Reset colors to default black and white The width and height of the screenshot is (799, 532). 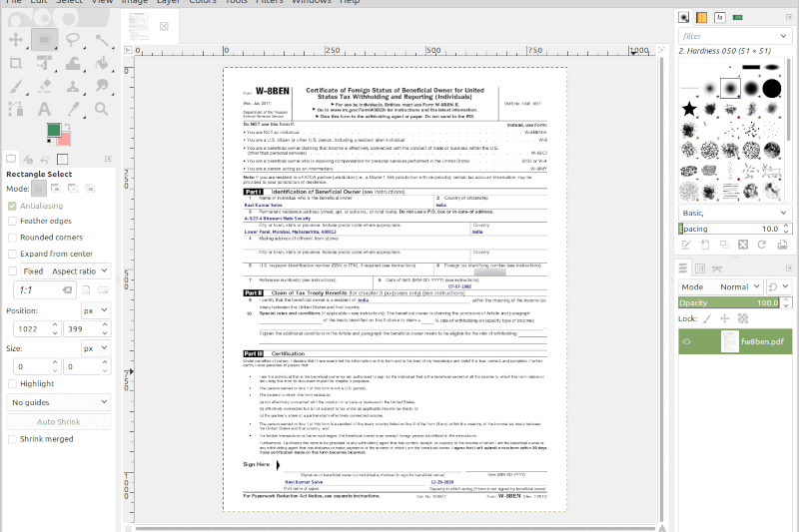tap(51, 142)
